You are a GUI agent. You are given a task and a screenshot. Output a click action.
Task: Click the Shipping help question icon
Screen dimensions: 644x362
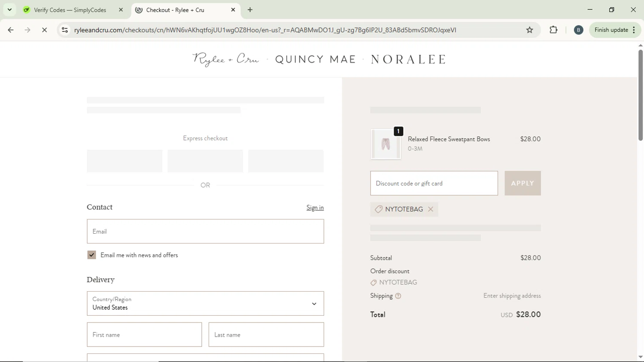[398, 296]
